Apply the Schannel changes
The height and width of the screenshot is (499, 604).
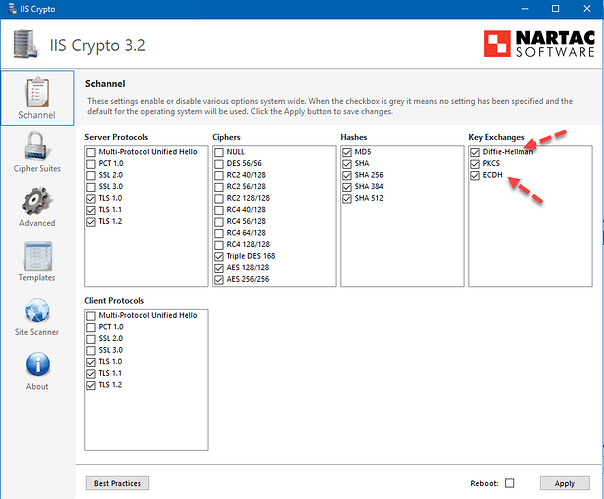point(565,483)
